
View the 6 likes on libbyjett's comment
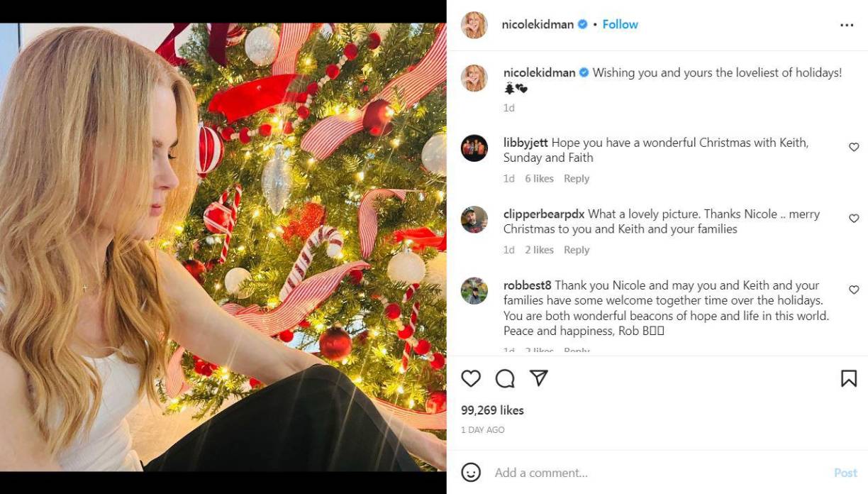pyautogui.click(x=538, y=178)
